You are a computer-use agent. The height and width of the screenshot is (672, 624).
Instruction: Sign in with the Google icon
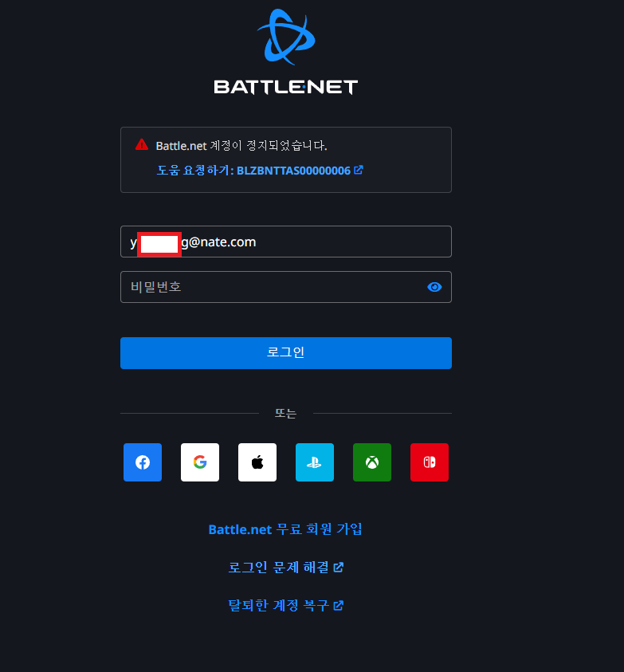[x=200, y=462]
